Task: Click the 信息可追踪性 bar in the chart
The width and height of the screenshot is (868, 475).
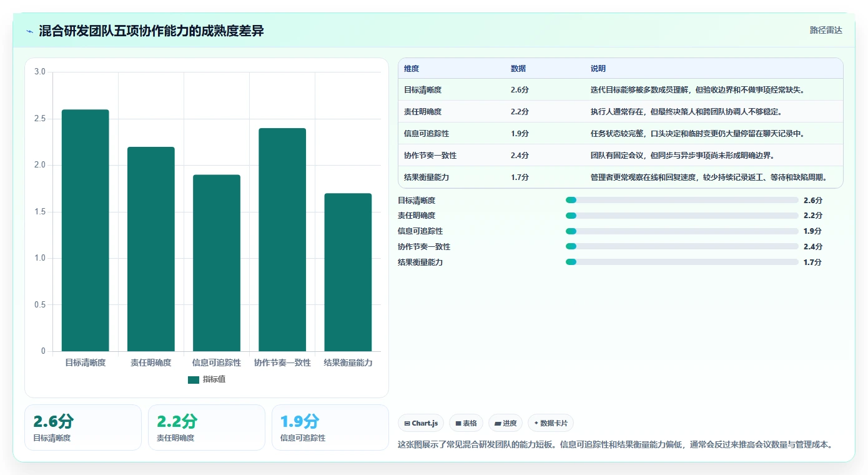Action: 217,263
